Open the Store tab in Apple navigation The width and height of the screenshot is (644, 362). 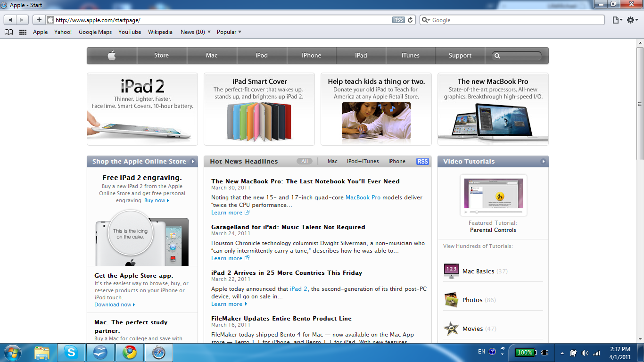point(162,56)
